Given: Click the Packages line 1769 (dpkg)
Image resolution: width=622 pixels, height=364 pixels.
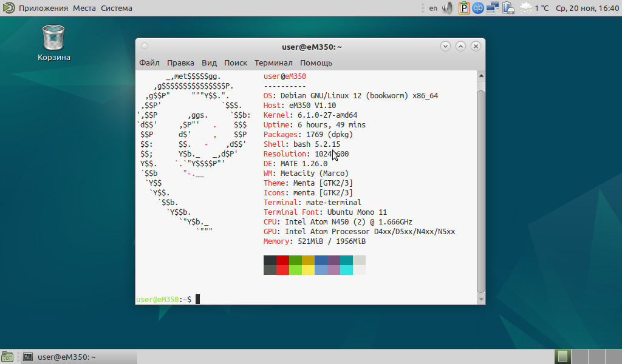Looking at the screenshot, I should point(308,134).
